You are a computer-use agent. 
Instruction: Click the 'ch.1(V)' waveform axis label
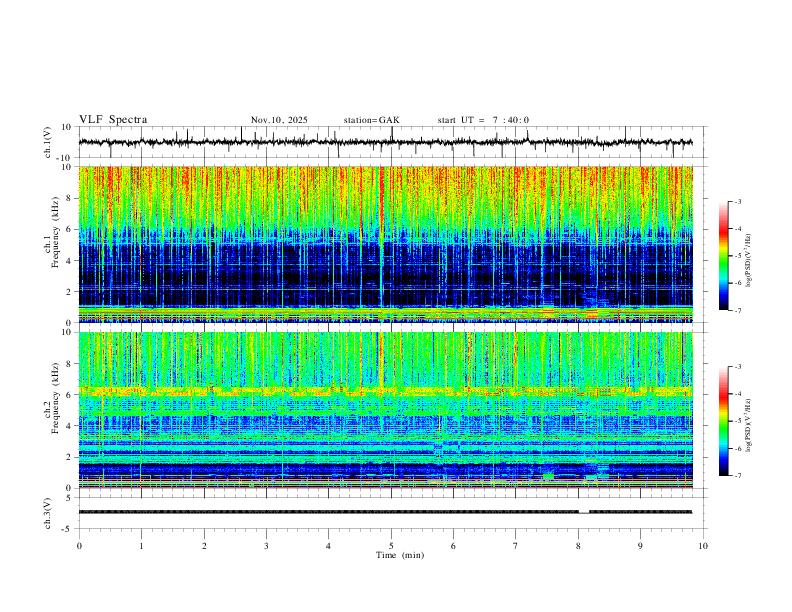click(x=48, y=142)
